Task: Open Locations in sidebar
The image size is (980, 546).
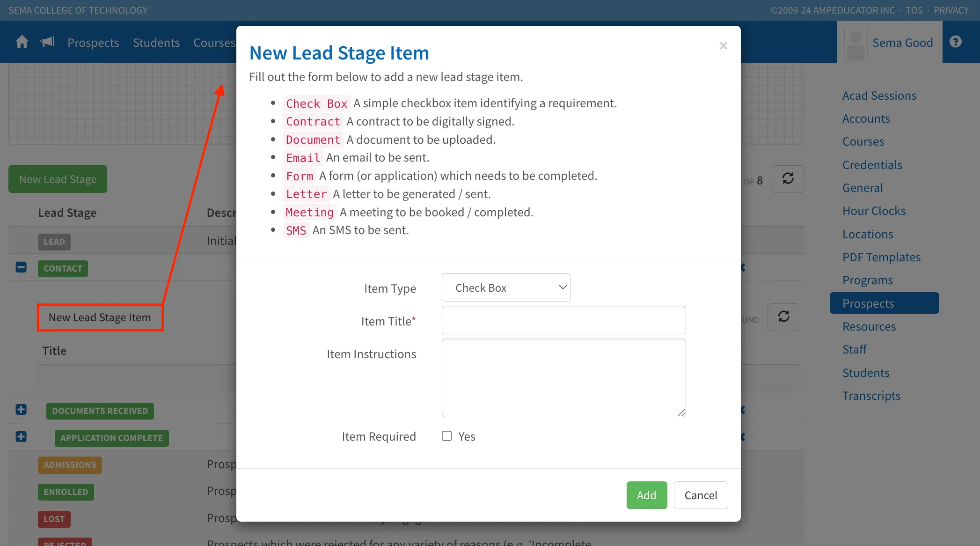Action: click(x=868, y=234)
